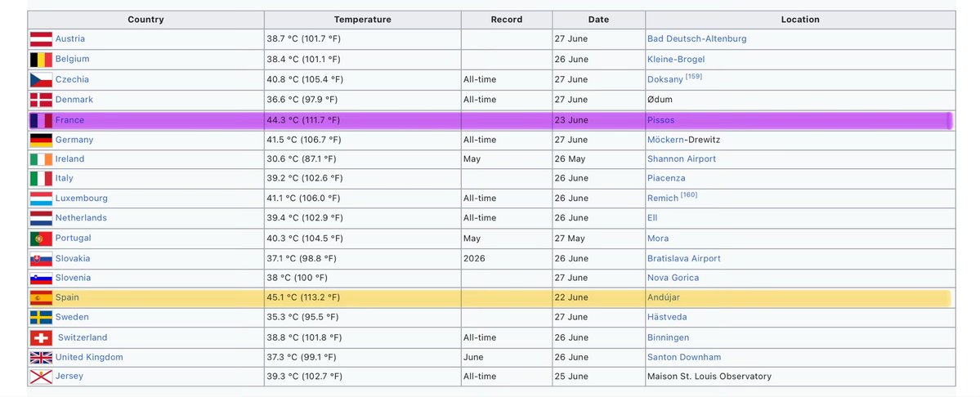Follow the Ireland link

pos(70,158)
